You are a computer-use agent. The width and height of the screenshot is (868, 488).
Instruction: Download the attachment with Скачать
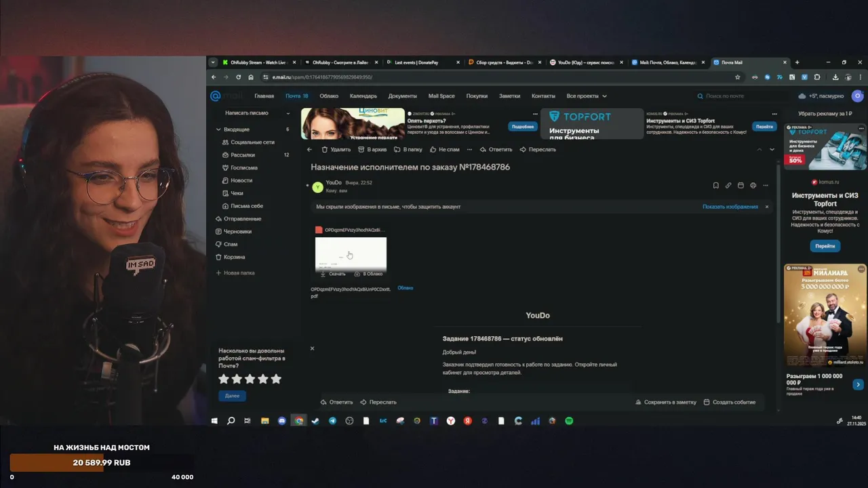333,274
